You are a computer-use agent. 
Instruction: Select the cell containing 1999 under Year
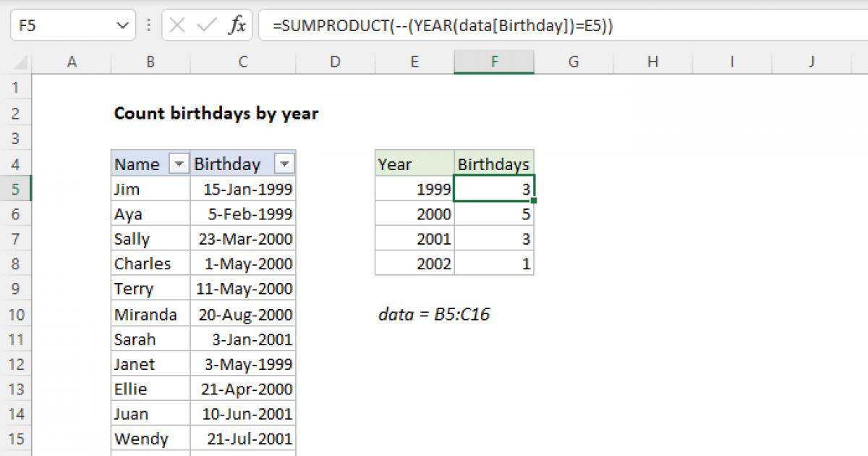414,188
